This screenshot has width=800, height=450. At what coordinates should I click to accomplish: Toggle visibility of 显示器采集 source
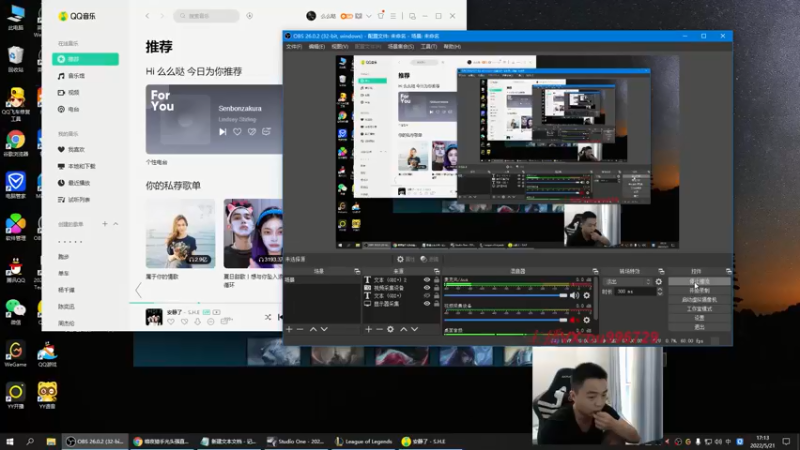pos(427,304)
